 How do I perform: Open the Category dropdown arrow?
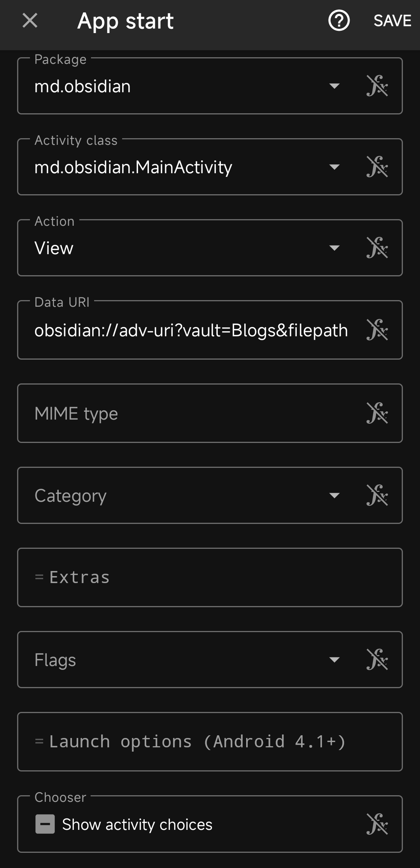tap(334, 495)
